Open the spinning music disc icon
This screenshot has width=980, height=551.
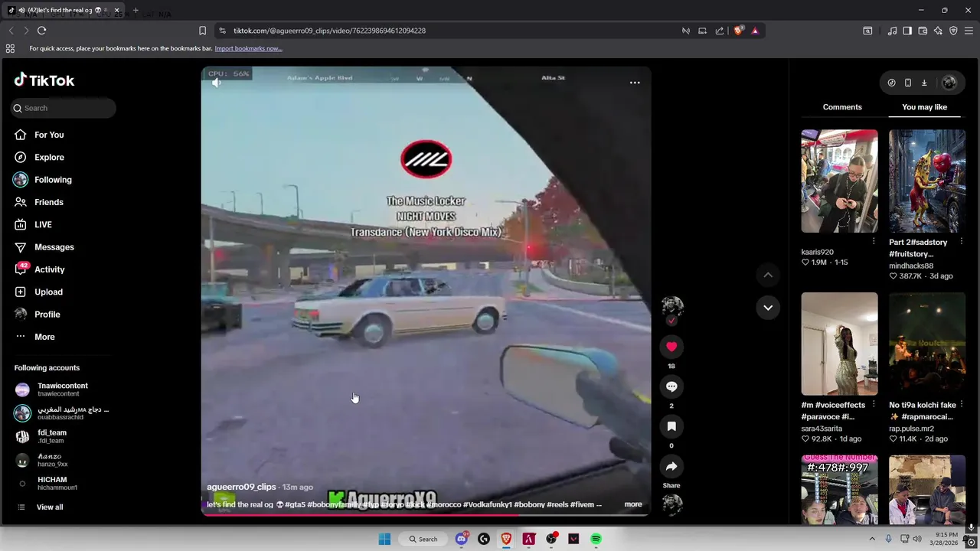coord(671,504)
